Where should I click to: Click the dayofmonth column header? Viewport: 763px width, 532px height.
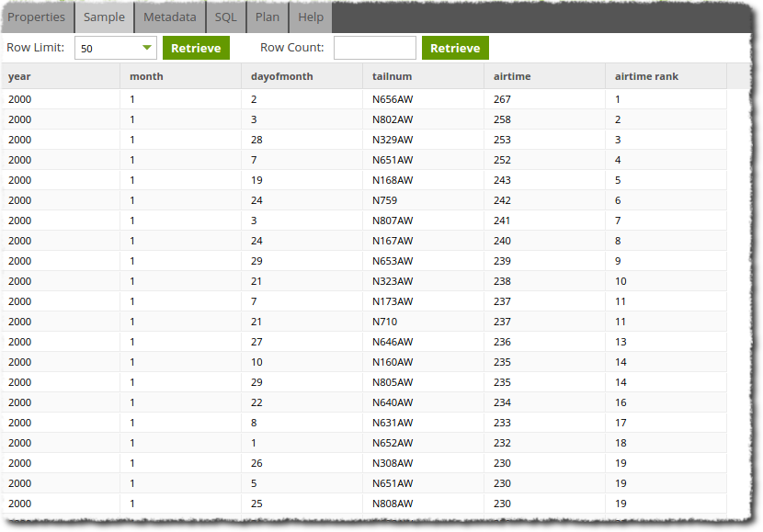(x=302, y=76)
